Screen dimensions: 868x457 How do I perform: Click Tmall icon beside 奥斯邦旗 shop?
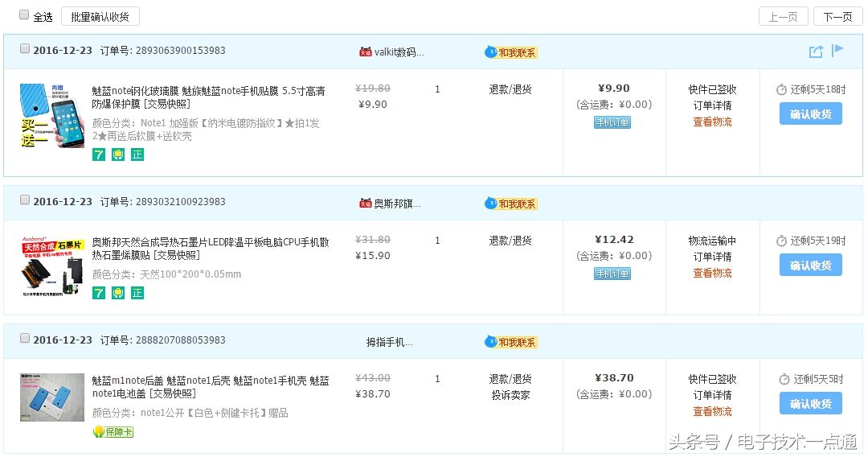point(366,204)
